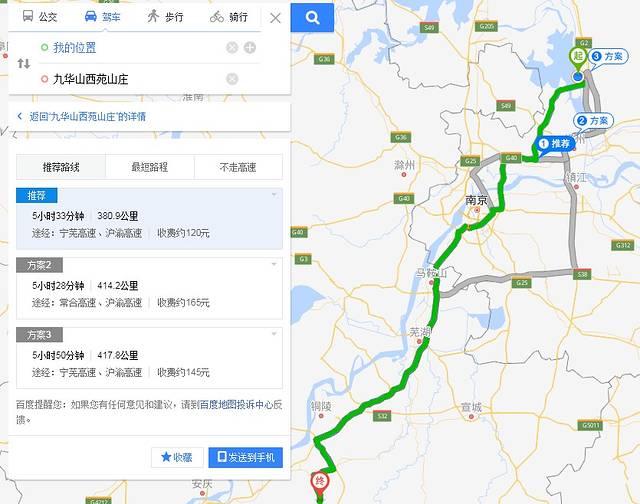The width and height of the screenshot is (640, 504).
Task: Expand 方案2 route details arrow
Action: click(x=274, y=264)
